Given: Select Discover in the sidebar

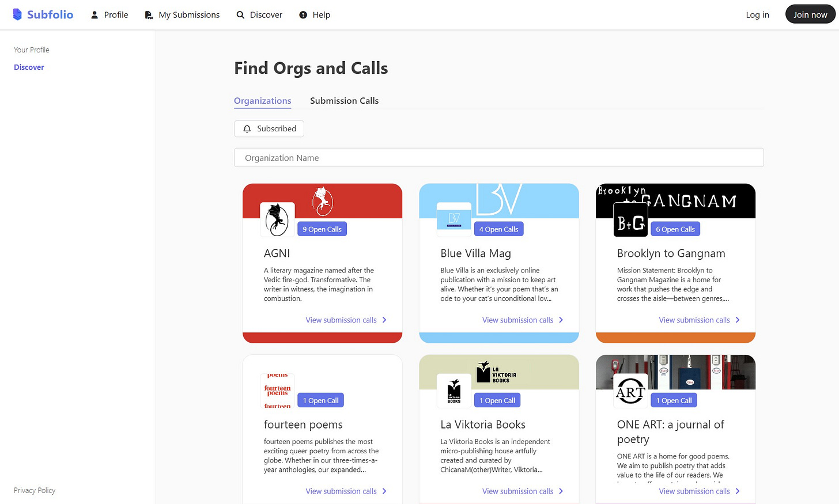Looking at the screenshot, I should 29,67.
